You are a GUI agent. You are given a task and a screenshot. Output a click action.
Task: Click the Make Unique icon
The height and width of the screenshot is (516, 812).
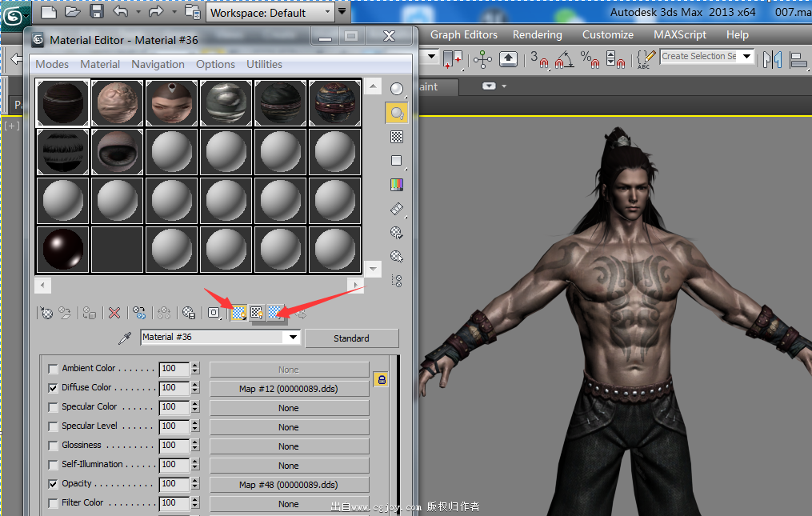coord(164,313)
